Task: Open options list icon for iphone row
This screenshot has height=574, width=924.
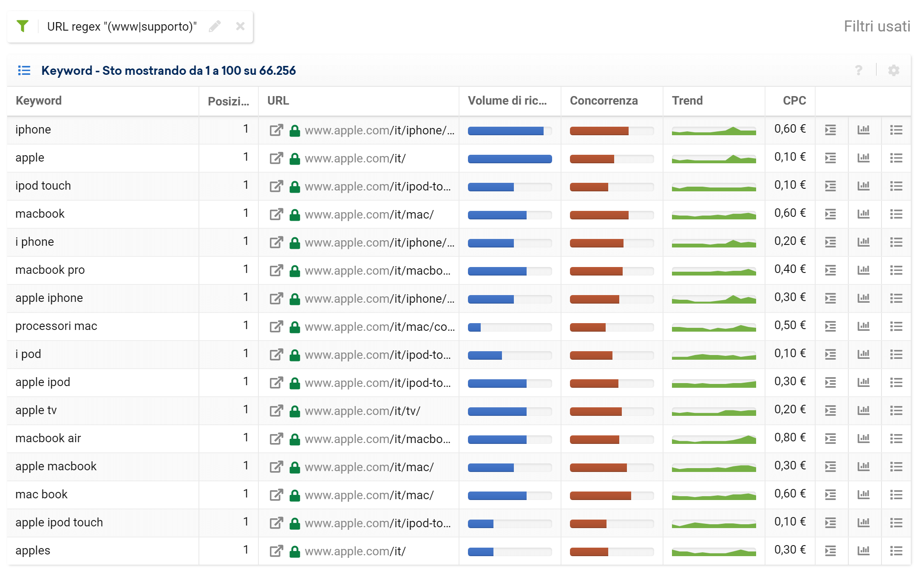Action: pos(896,130)
